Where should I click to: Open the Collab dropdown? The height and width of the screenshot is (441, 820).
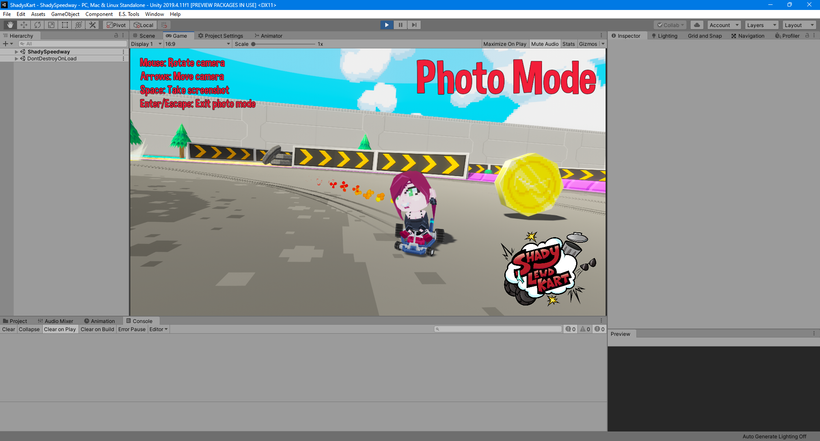pyautogui.click(x=670, y=25)
